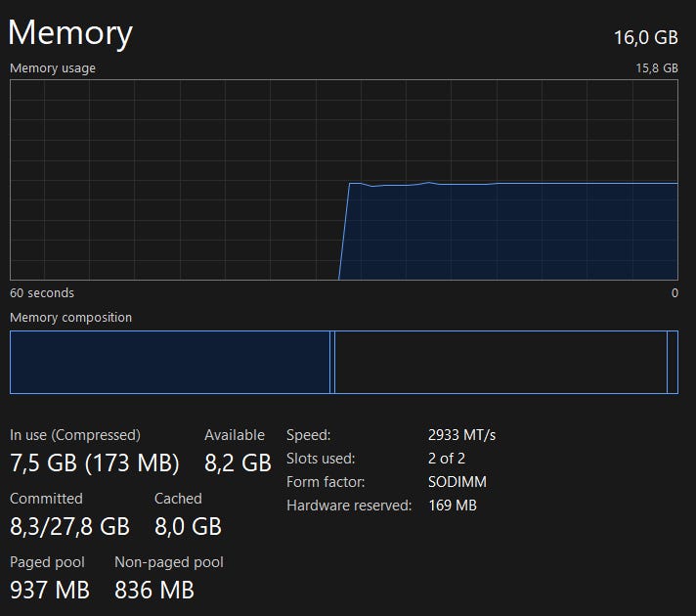The width and height of the screenshot is (696, 616).
Task: Select the Available value 8,2 GB
Action: 238,462
